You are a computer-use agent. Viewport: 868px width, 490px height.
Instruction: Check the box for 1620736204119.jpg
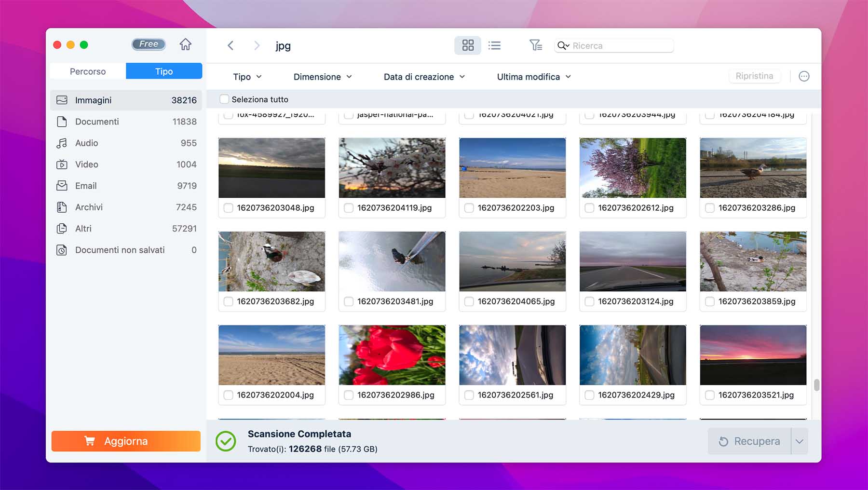pos(349,208)
